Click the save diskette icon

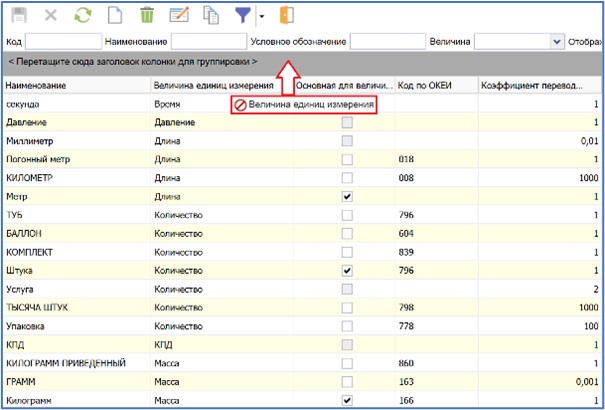18,15
